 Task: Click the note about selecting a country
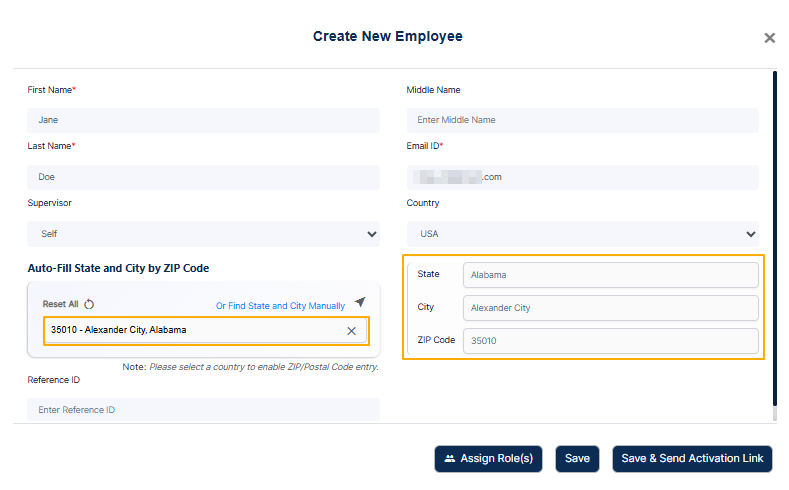[x=251, y=367]
